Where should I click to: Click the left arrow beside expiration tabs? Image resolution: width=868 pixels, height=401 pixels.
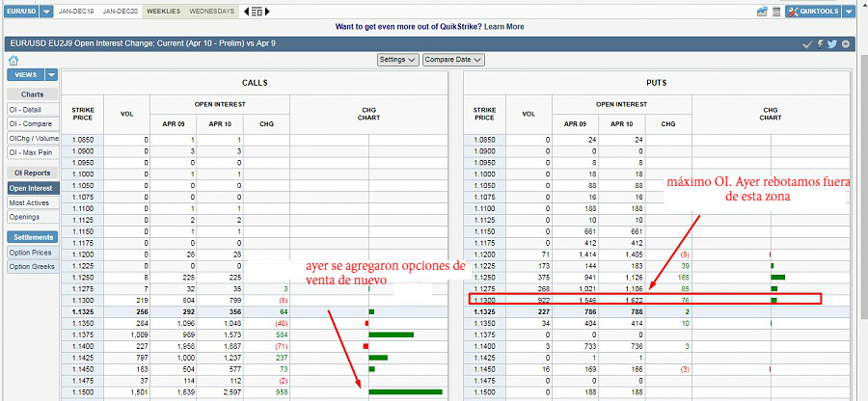[x=246, y=11]
